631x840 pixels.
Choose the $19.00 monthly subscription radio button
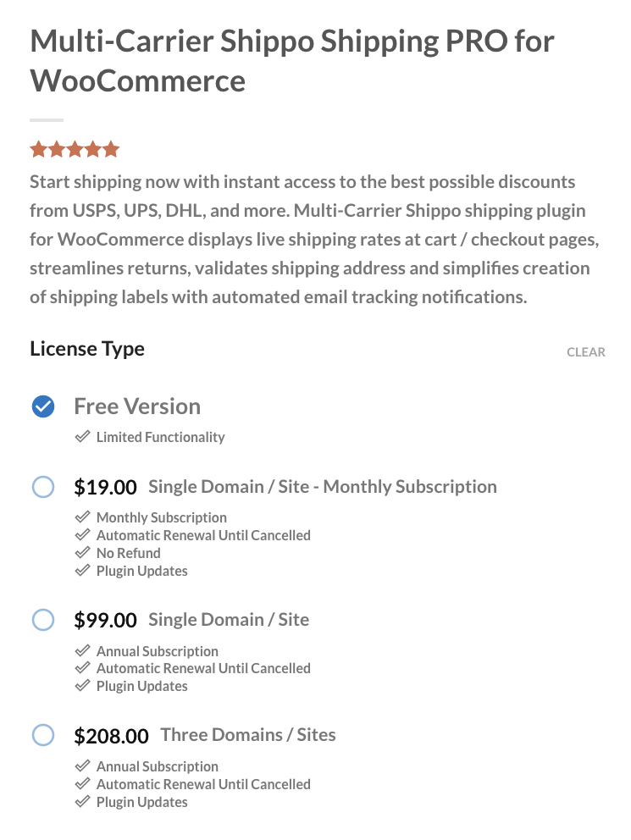pyautogui.click(x=43, y=487)
